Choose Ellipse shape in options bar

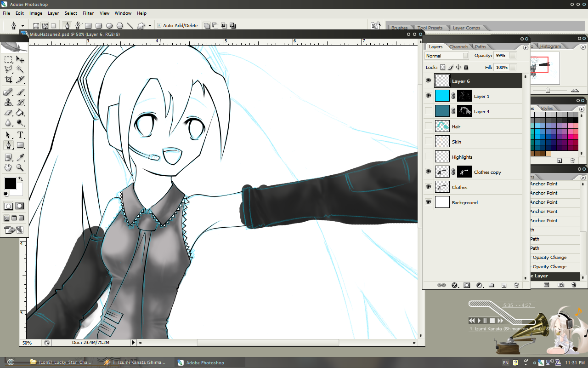(x=109, y=26)
